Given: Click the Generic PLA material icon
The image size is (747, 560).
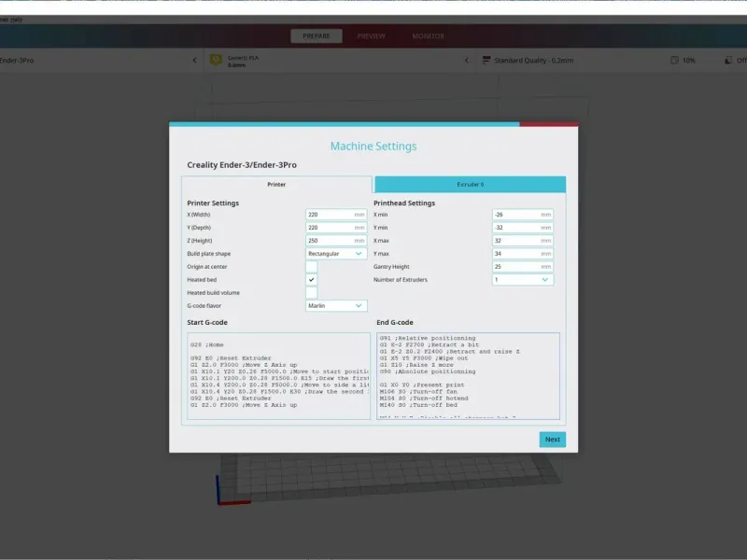Looking at the screenshot, I should click(x=216, y=60).
